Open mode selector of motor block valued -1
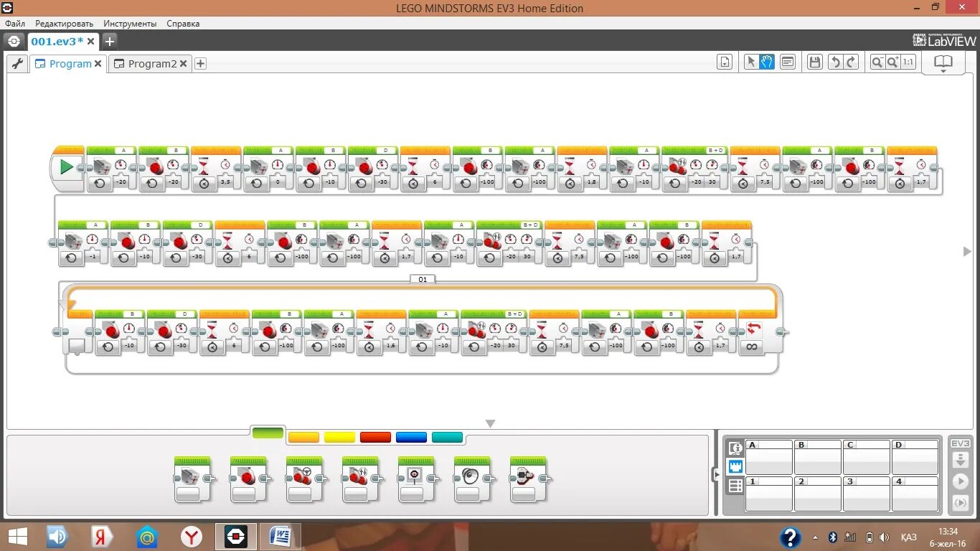Viewport: 980px width, 551px height. (x=71, y=258)
